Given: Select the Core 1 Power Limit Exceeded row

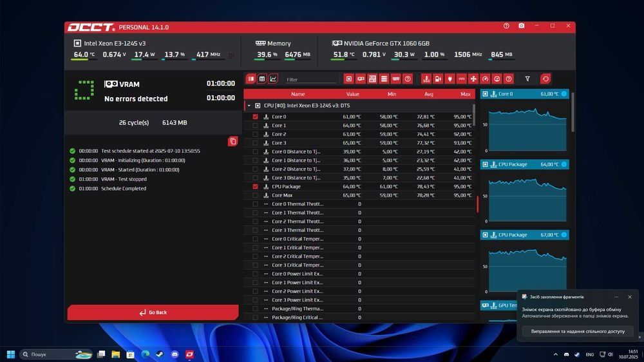Looking at the screenshot, I should 359,282.
